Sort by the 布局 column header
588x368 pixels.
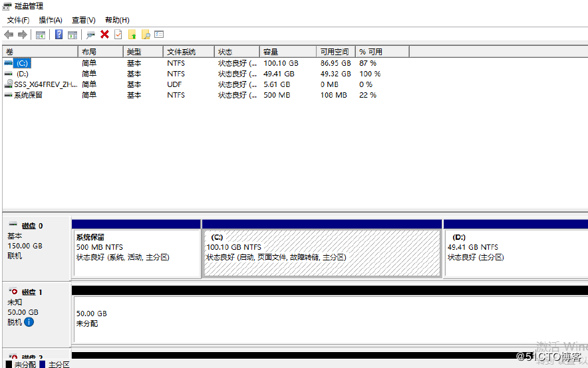tap(100, 52)
